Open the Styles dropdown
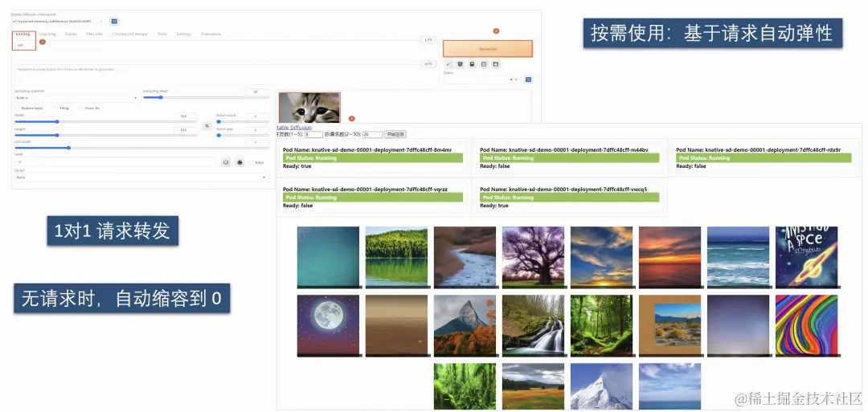Image resolution: width=868 pixels, height=412 pixels. 481,80
